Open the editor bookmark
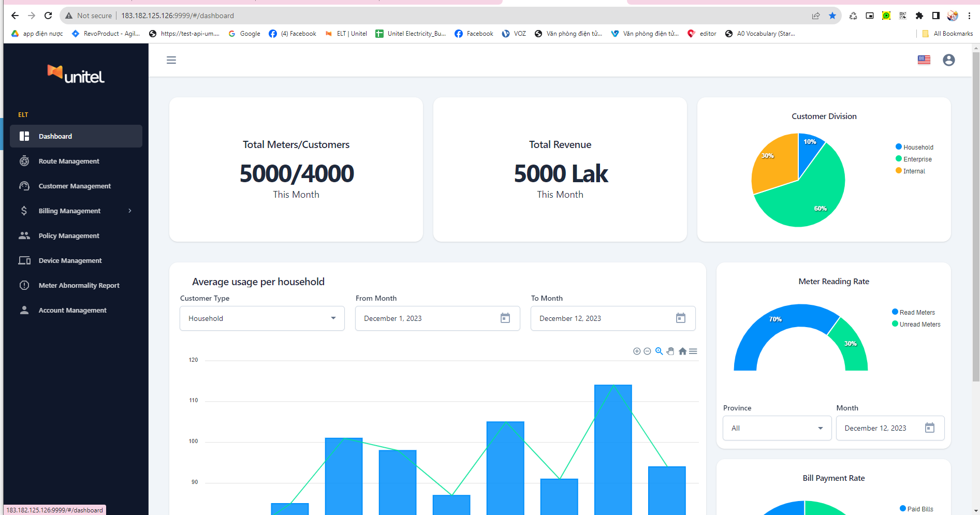This screenshot has height=515, width=980. point(702,34)
